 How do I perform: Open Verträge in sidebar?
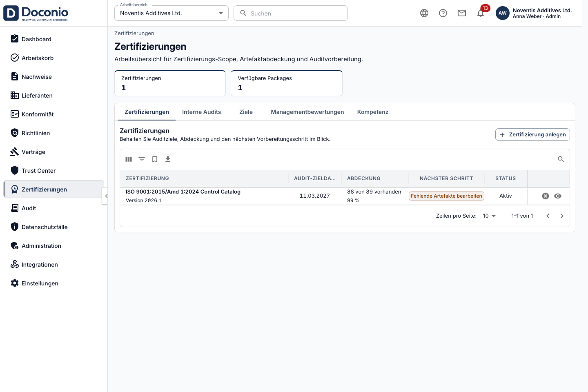pos(53,152)
